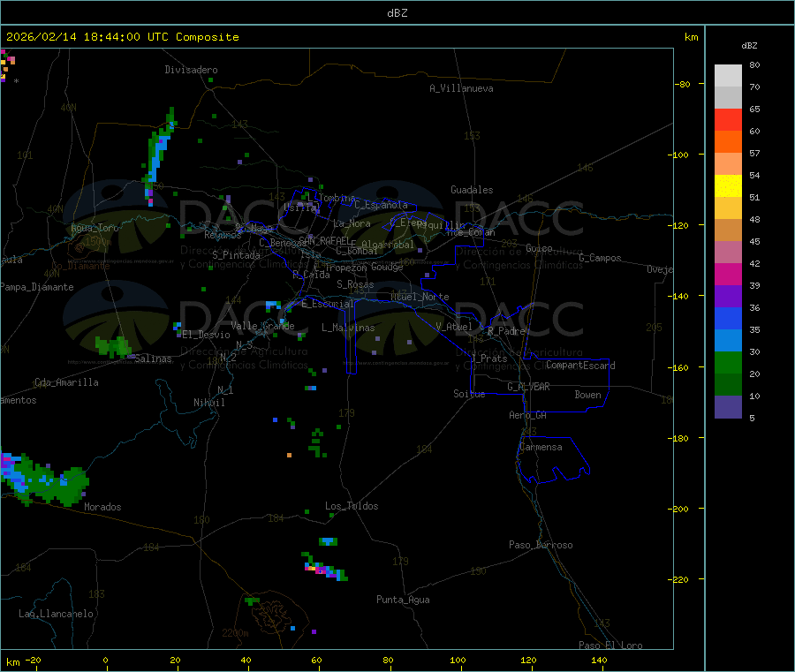Click the 'Divisadero' map label
The height and width of the screenshot is (672, 795).
[x=191, y=70]
